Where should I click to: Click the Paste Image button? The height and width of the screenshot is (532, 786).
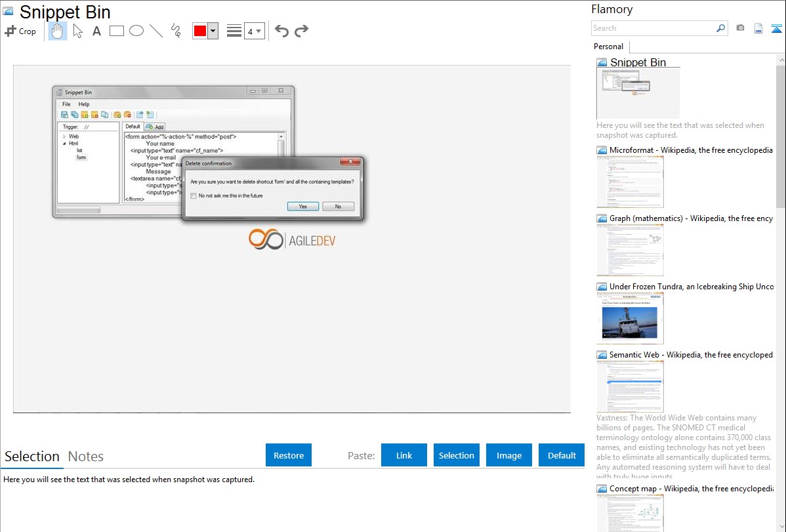tap(508, 455)
